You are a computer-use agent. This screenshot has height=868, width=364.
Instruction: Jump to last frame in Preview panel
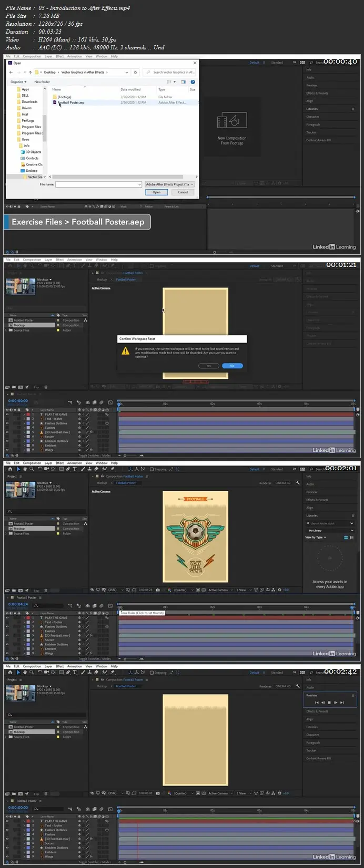[342, 702]
